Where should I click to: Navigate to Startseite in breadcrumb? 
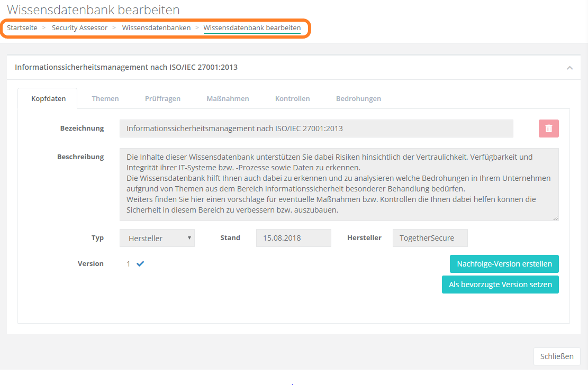[x=22, y=28]
